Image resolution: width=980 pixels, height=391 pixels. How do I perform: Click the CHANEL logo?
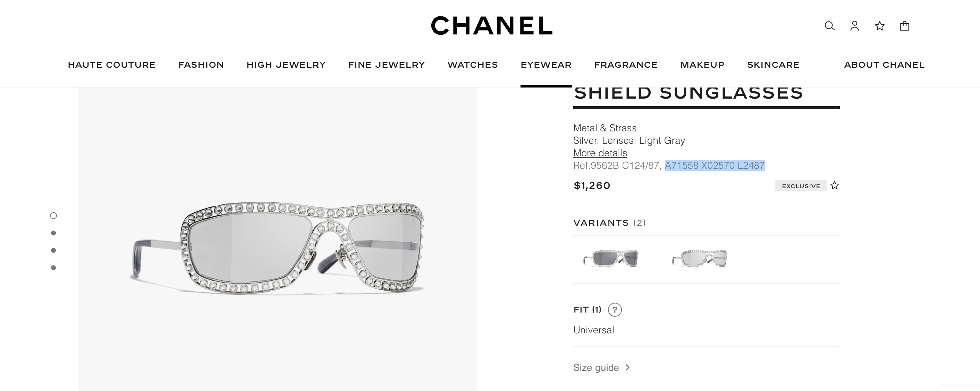(x=491, y=26)
